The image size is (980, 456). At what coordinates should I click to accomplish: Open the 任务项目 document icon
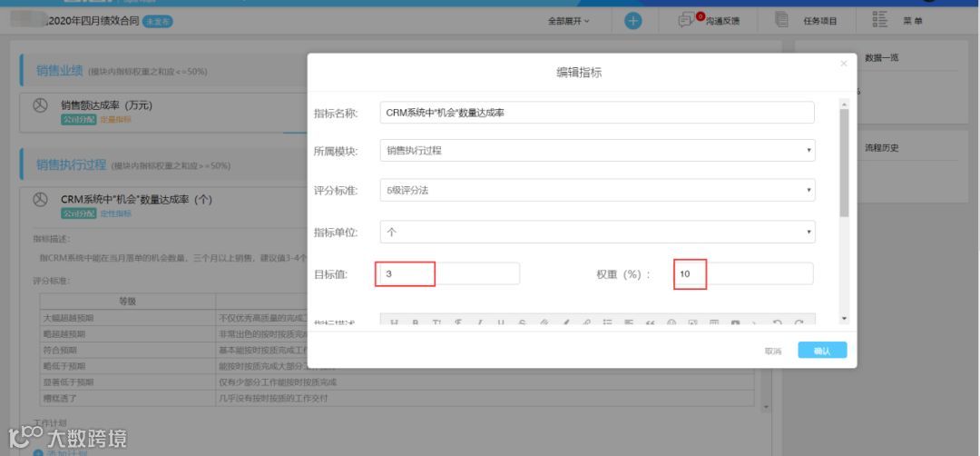[x=781, y=20]
